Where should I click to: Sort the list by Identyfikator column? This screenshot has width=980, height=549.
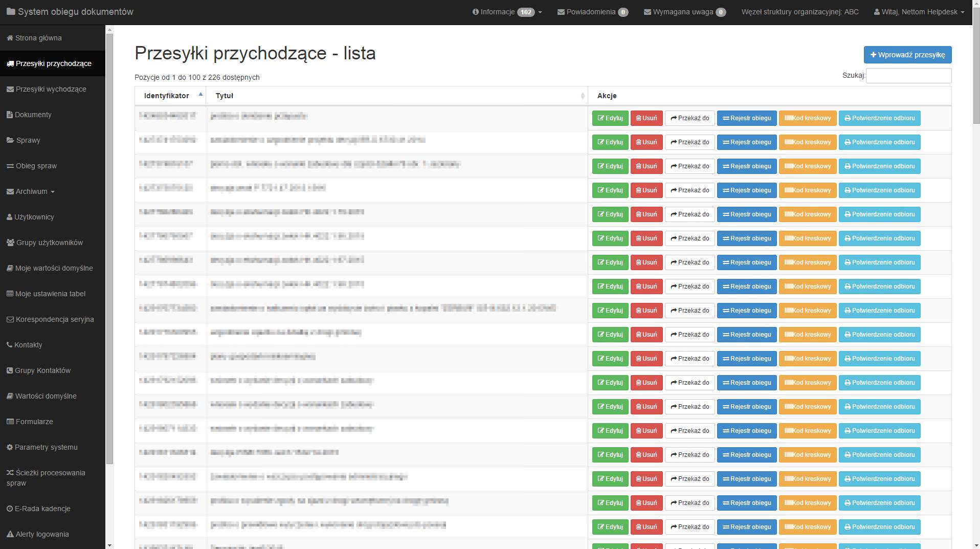tap(167, 96)
